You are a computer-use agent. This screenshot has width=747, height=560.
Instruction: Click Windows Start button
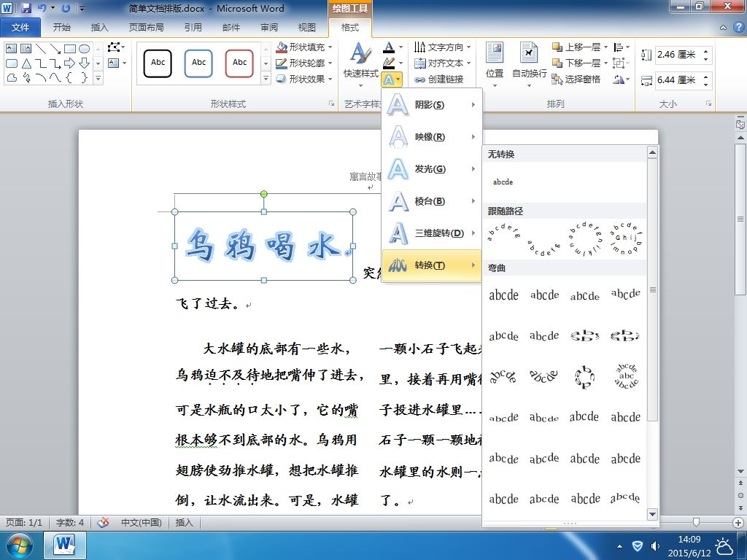[x=18, y=545]
